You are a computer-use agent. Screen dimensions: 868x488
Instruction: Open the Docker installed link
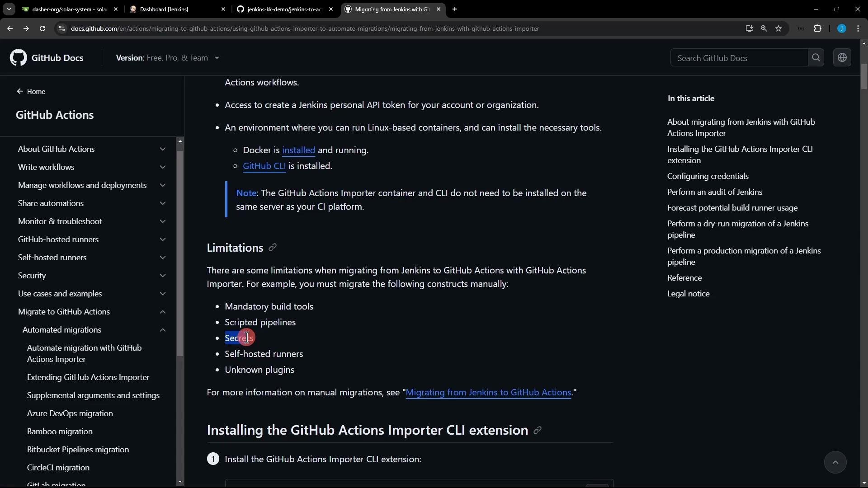click(x=298, y=150)
